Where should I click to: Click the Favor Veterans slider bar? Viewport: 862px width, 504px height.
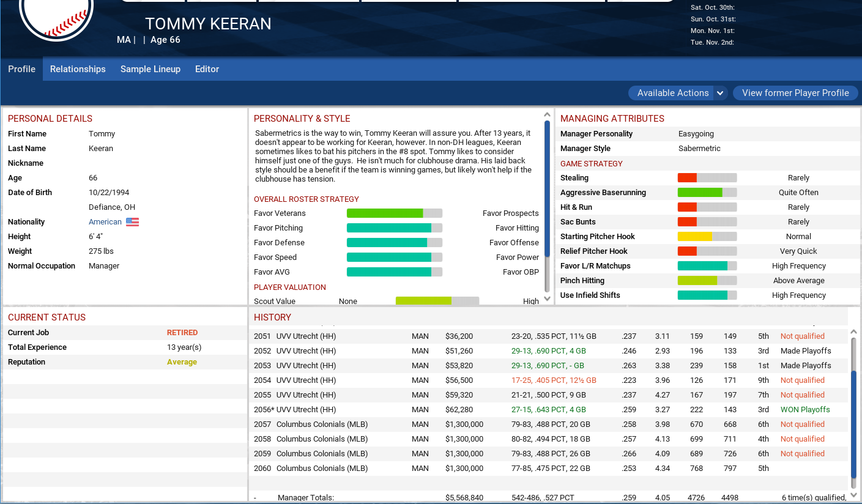(394, 213)
